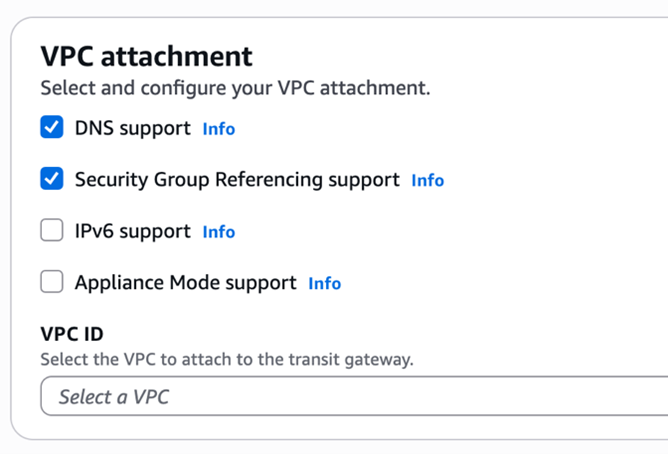Click the IPv6 support label text

pos(132,231)
